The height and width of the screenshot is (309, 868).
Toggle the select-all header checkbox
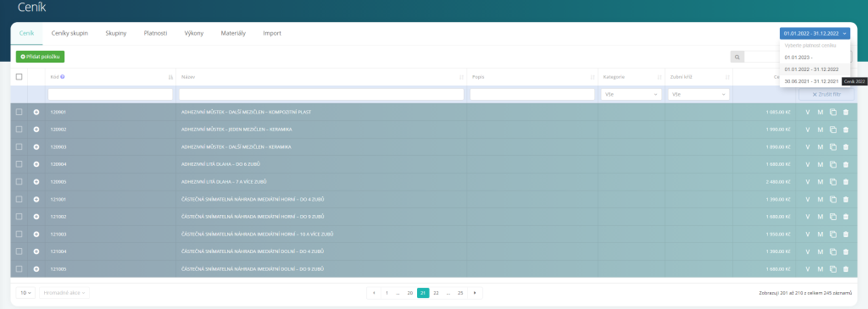(x=19, y=77)
